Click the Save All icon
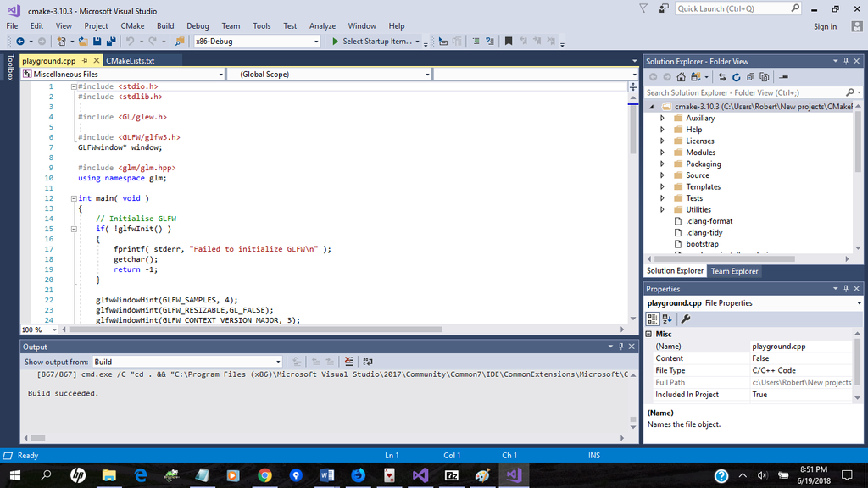The image size is (868, 488). point(111,42)
